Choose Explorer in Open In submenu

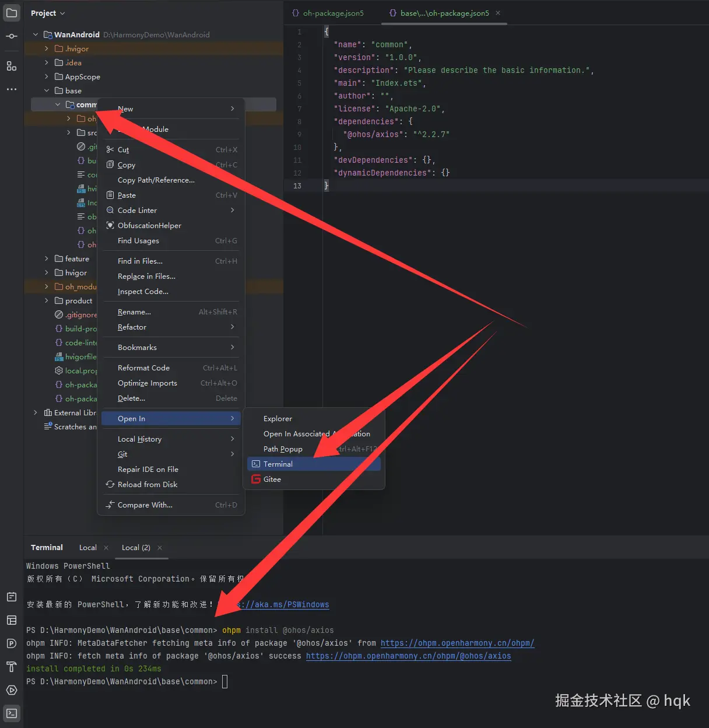pos(314,419)
